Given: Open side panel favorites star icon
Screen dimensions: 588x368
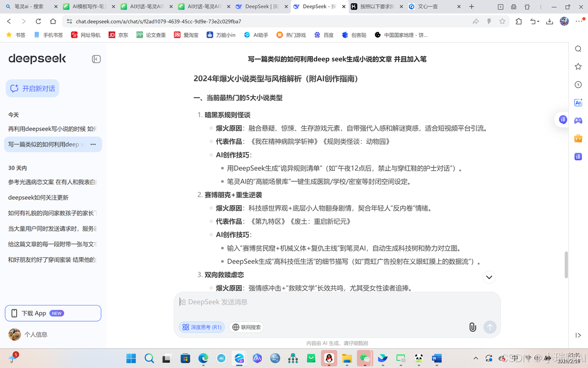Looking at the screenshot, I should click(x=578, y=67).
